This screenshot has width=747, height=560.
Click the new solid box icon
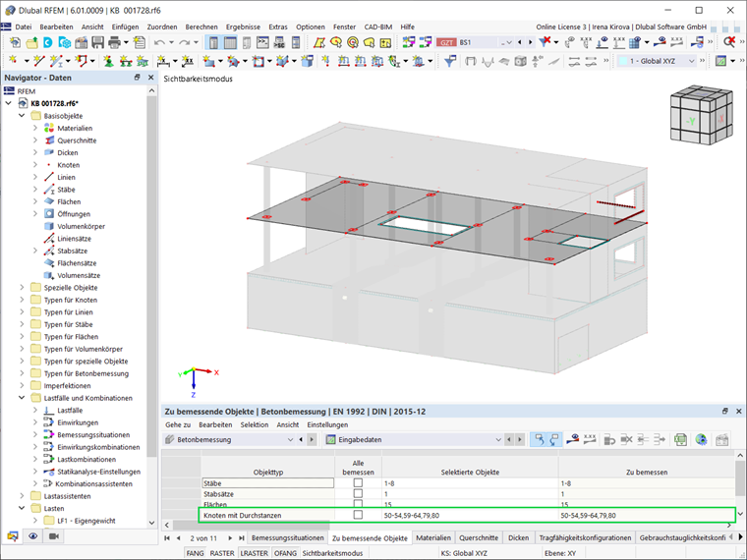[x=308, y=61]
